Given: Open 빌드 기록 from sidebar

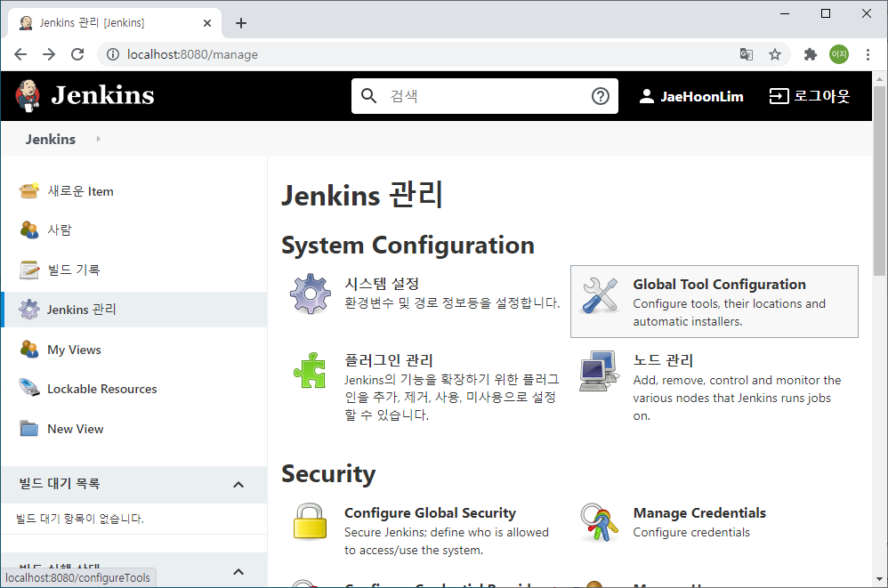Looking at the screenshot, I should [74, 270].
